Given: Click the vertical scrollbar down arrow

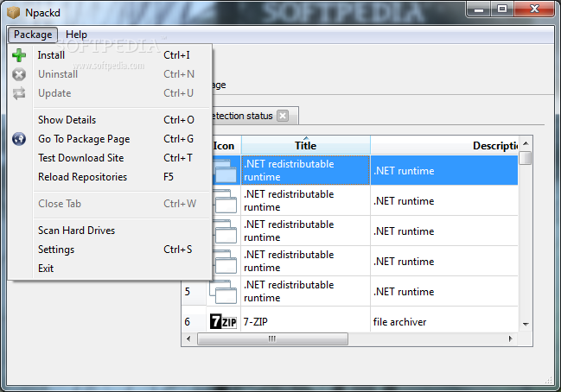Looking at the screenshot, I should [526, 324].
